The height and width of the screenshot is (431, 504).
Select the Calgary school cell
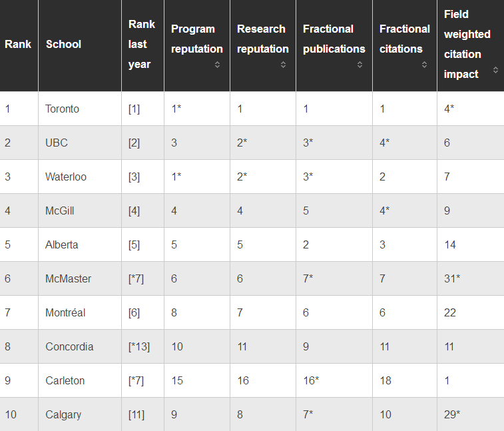click(80, 414)
